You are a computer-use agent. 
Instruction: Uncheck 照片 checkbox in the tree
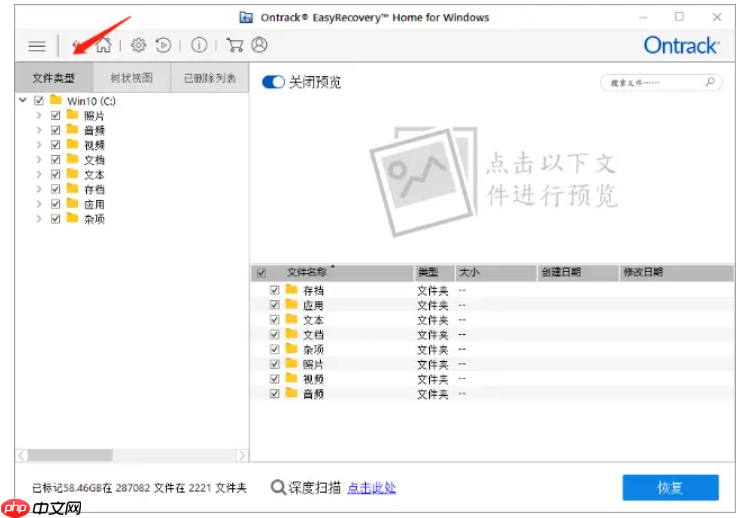click(x=56, y=115)
